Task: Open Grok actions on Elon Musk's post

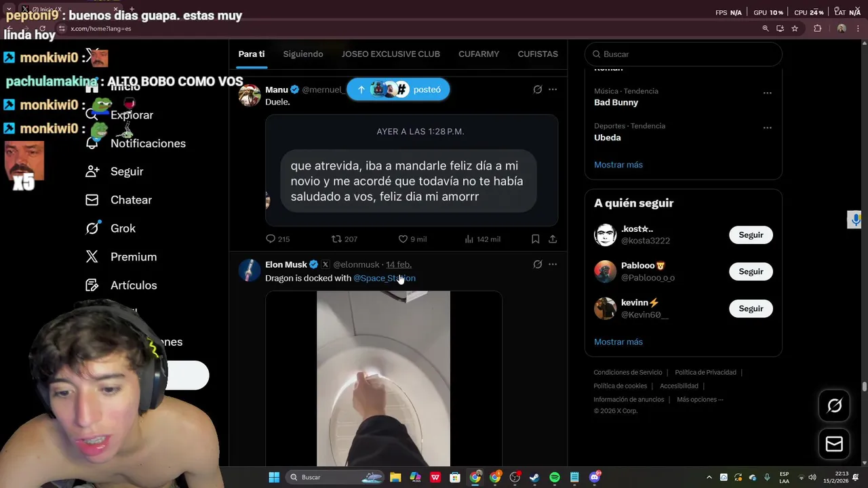Action: [x=538, y=264]
